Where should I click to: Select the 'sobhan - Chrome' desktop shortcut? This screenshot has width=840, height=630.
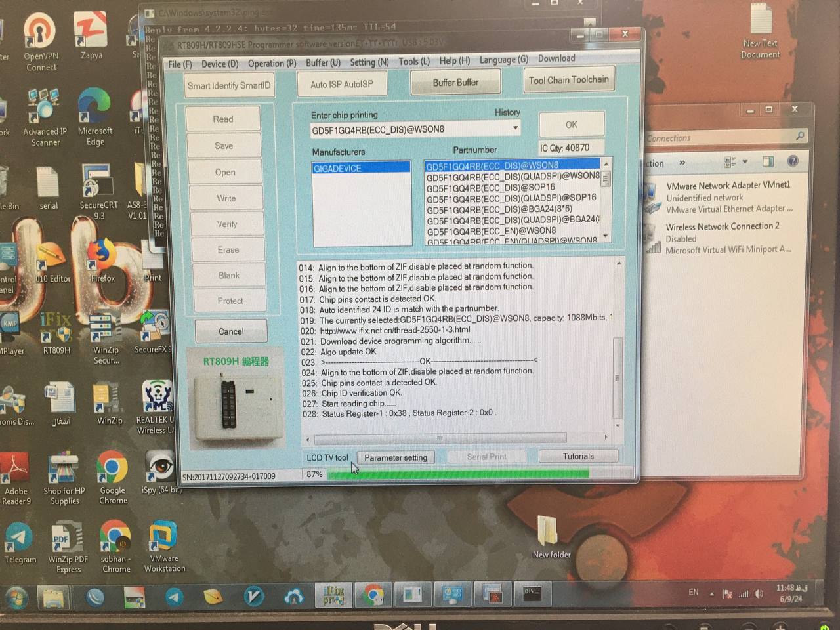[115, 547]
